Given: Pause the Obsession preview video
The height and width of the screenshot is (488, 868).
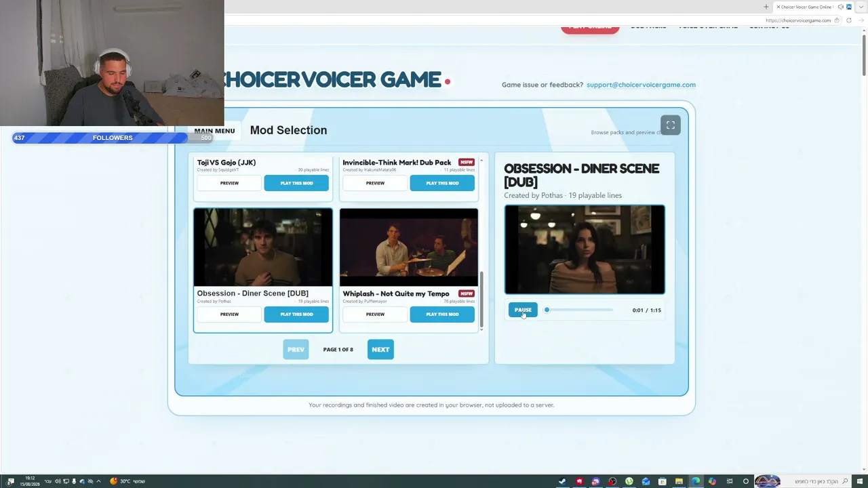Looking at the screenshot, I should coord(523,310).
